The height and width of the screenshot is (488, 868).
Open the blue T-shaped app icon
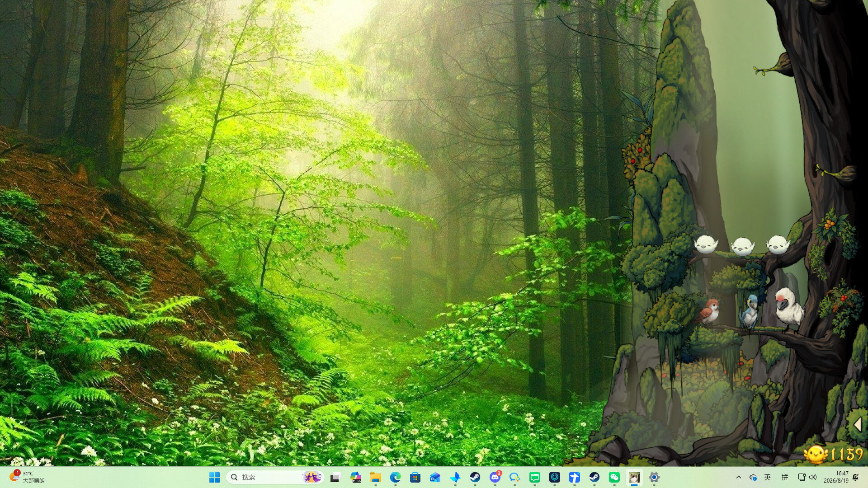click(575, 477)
